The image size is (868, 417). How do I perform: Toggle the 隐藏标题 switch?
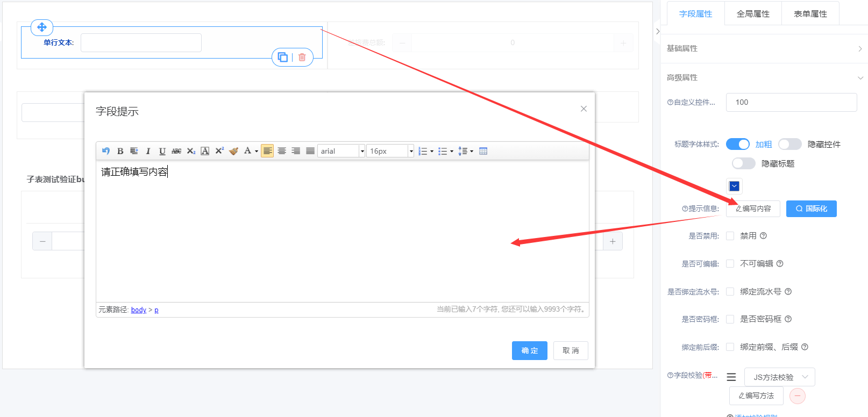pos(744,163)
